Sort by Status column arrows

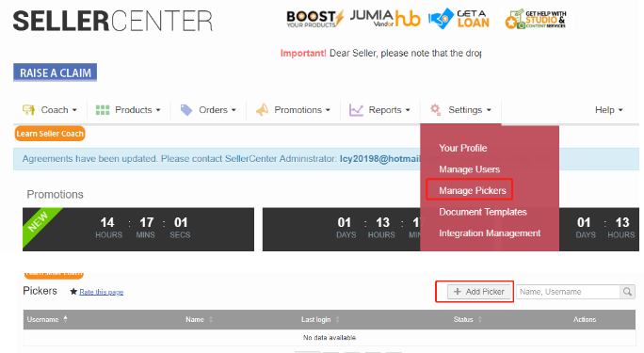(480, 319)
